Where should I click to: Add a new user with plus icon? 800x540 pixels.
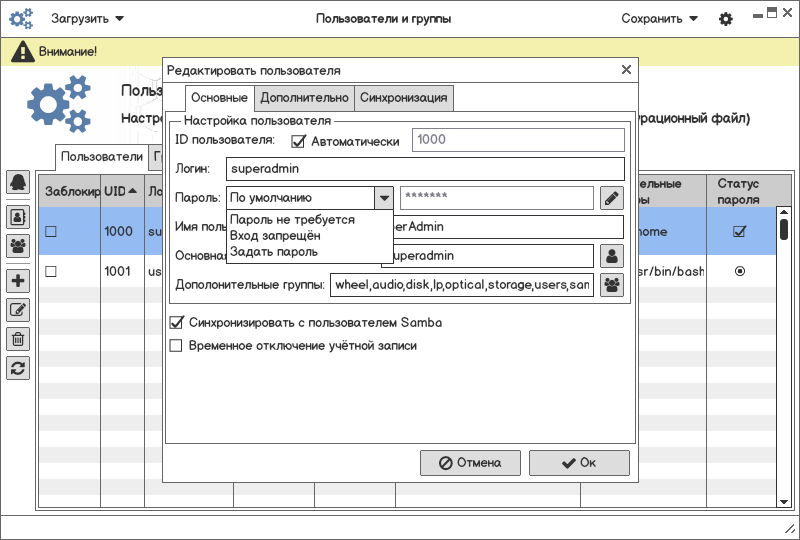tap(18, 281)
